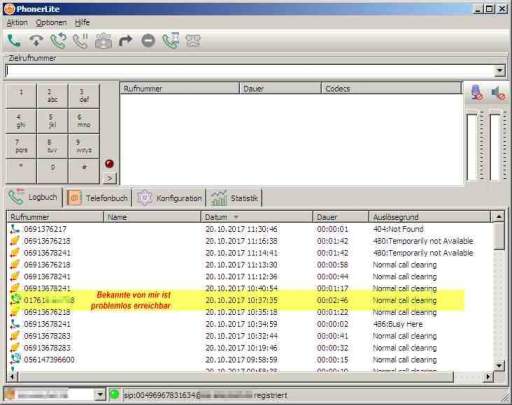
Task: Click the do-not-disturb icon
Action: [148, 41]
